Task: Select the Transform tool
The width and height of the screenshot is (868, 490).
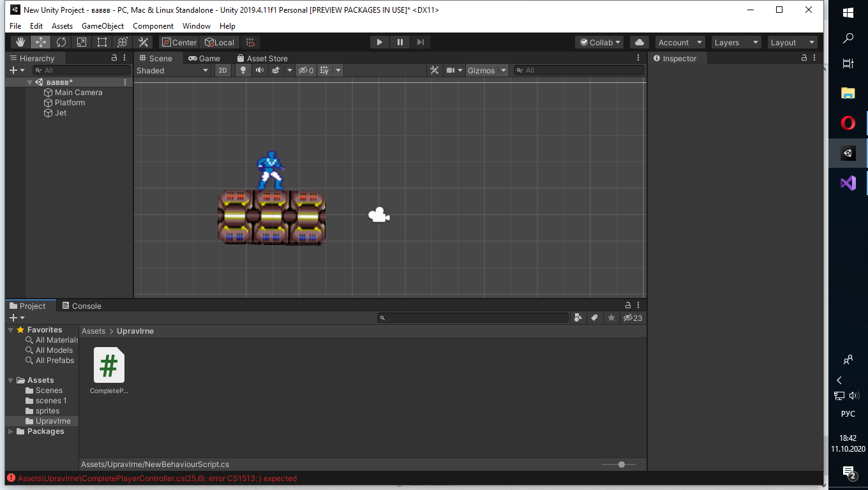Action: click(x=123, y=42)
